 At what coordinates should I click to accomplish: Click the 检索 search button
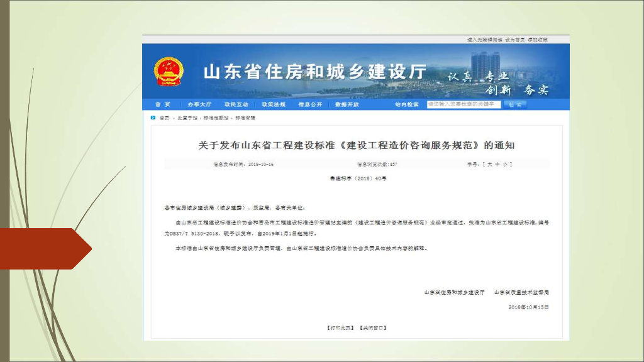(x=515, y=105)
